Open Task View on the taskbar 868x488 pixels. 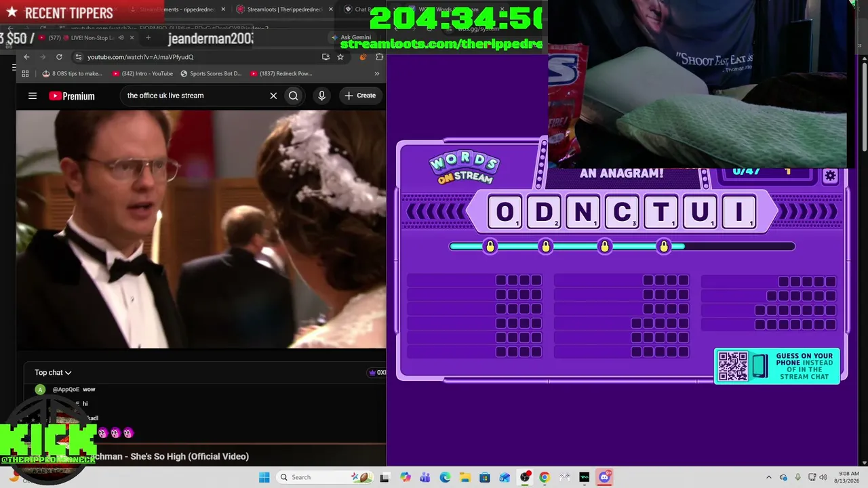click(x=385, y=477)
